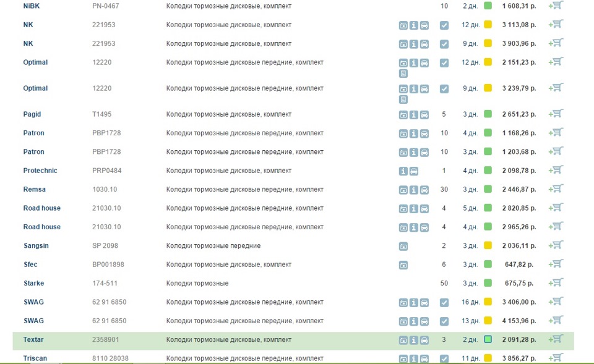Screen dimensions: 594x364
Task: Select price 647,82 р.
Action: click(519, 265)
